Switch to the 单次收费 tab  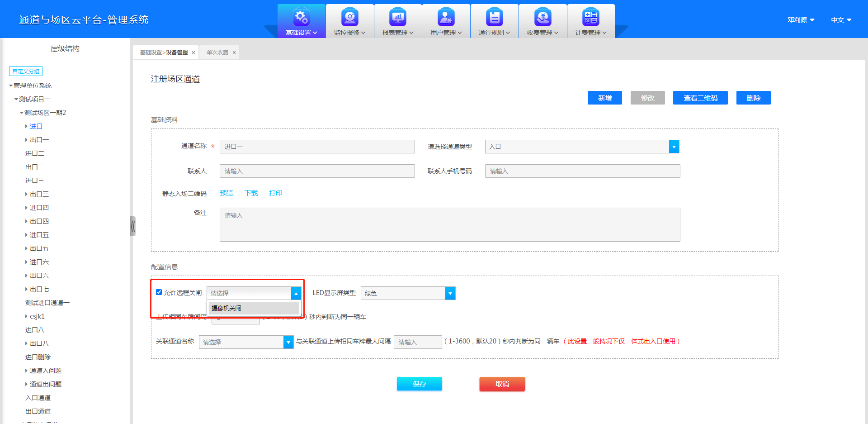[x=217, y=52]
